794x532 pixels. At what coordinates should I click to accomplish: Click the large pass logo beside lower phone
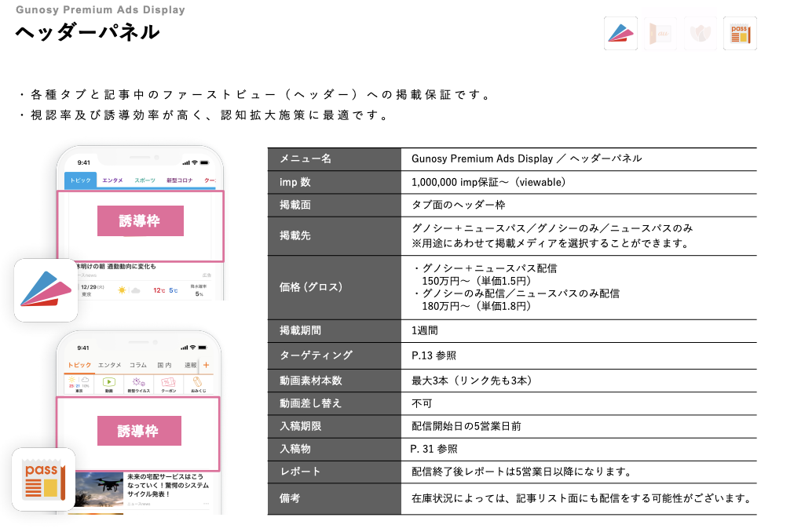point(43,479)
